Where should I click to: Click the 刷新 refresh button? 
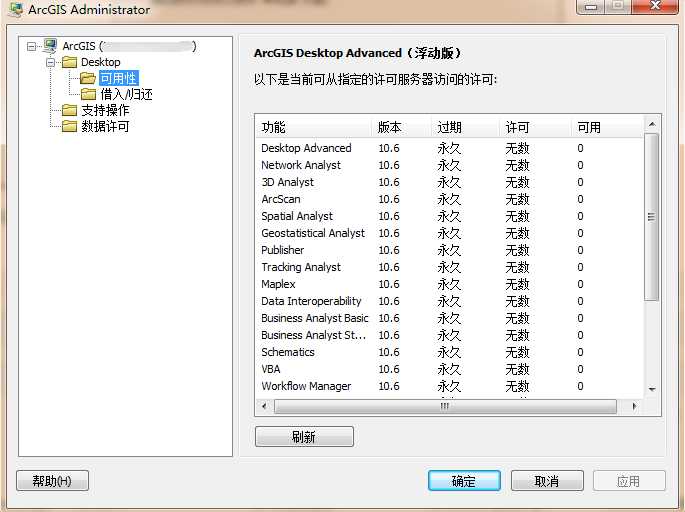click(x=304, y=436)
